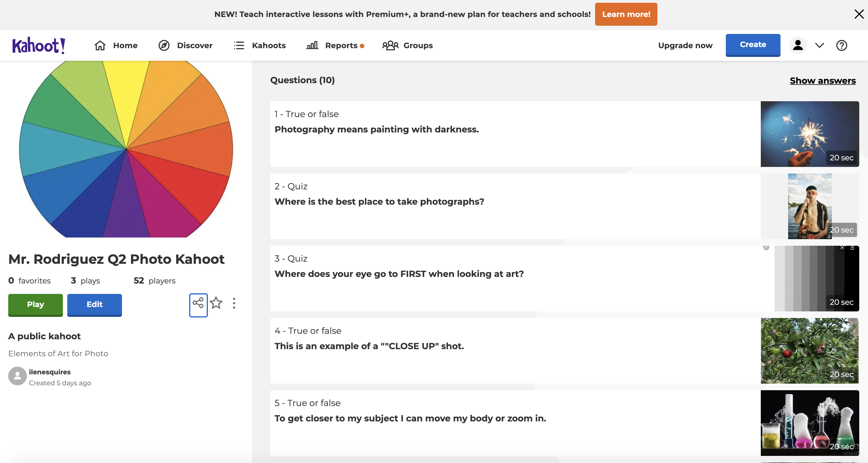Screen dimensions: 868x463
Task: Open Kahoots list in navigation
Action: [260, 45]
